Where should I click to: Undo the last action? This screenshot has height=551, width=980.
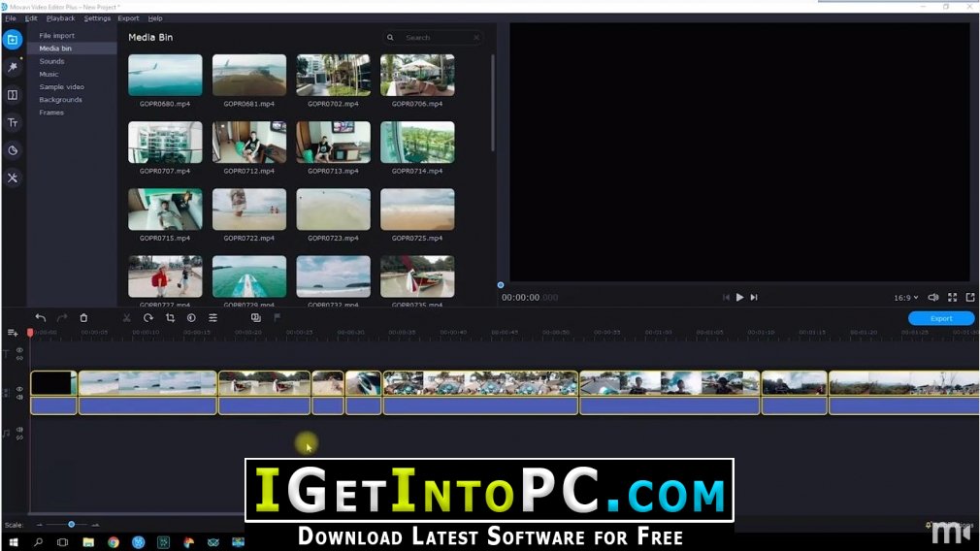point(41,318)
